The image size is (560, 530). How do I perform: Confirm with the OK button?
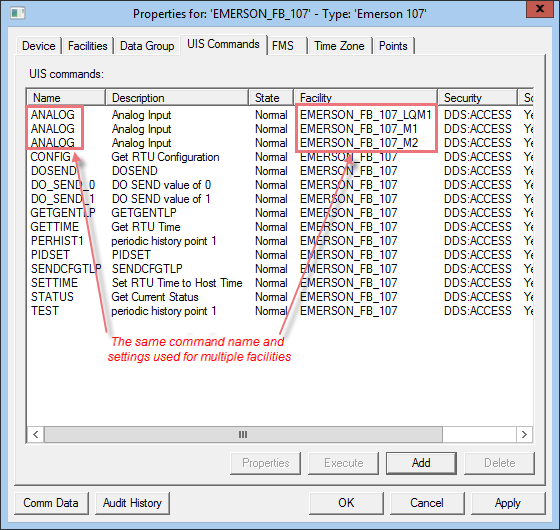click(346, 503)
